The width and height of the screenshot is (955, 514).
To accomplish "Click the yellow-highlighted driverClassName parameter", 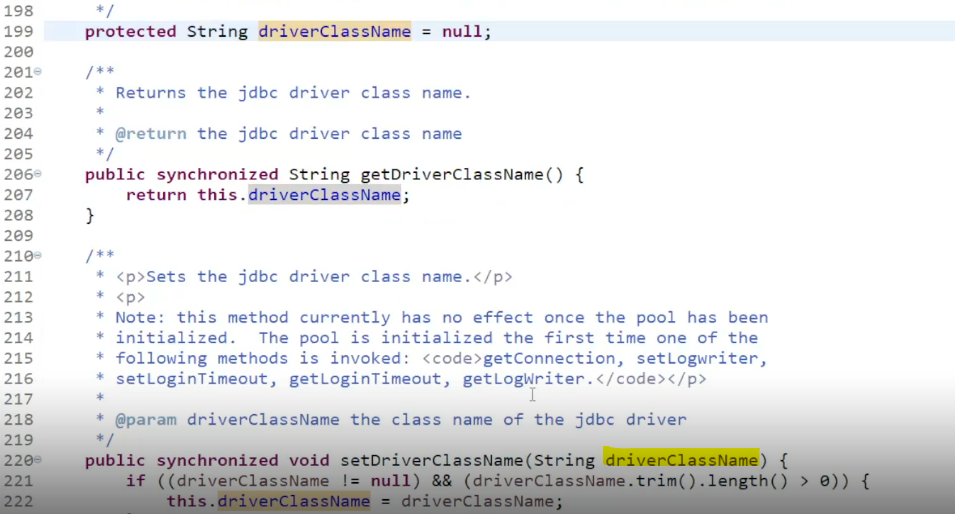I will [x=682, y=460].
